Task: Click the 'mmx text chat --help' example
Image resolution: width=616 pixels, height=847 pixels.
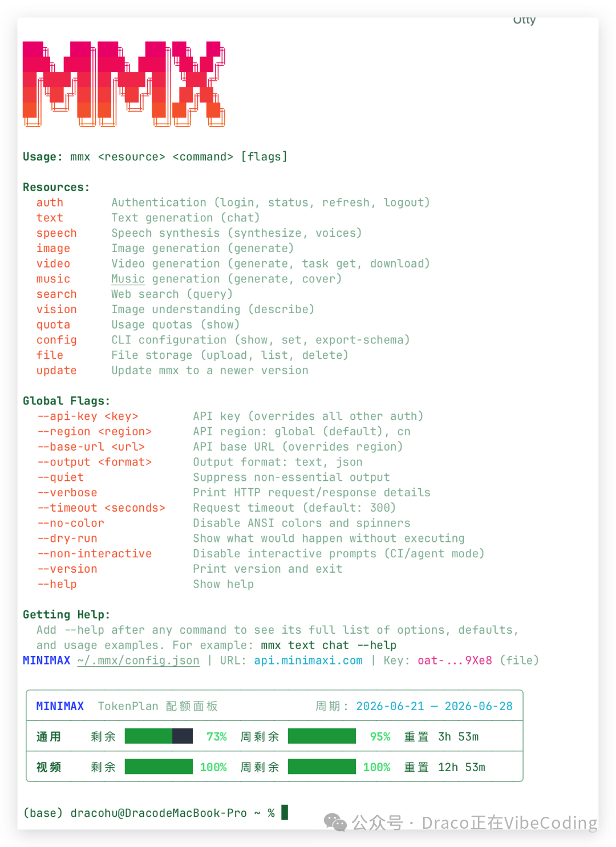Action: pyautogui.click(x=329, y=645)
